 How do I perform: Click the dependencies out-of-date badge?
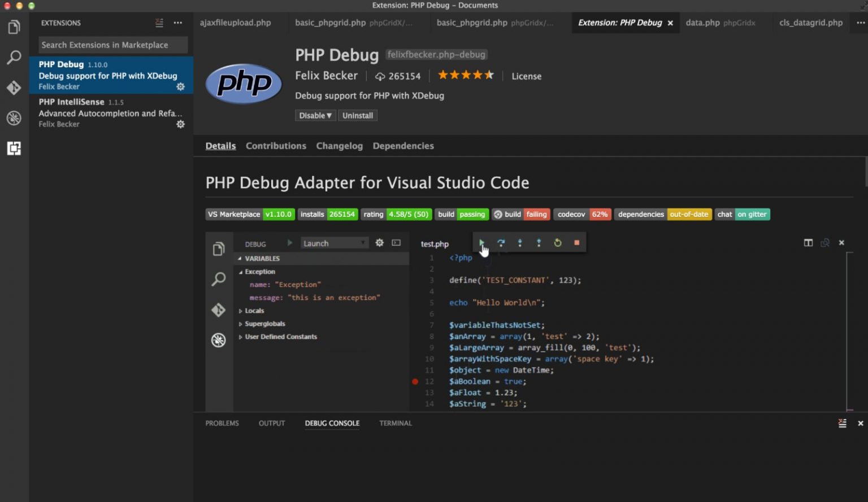pyautogui.click(x=663, y=215)
